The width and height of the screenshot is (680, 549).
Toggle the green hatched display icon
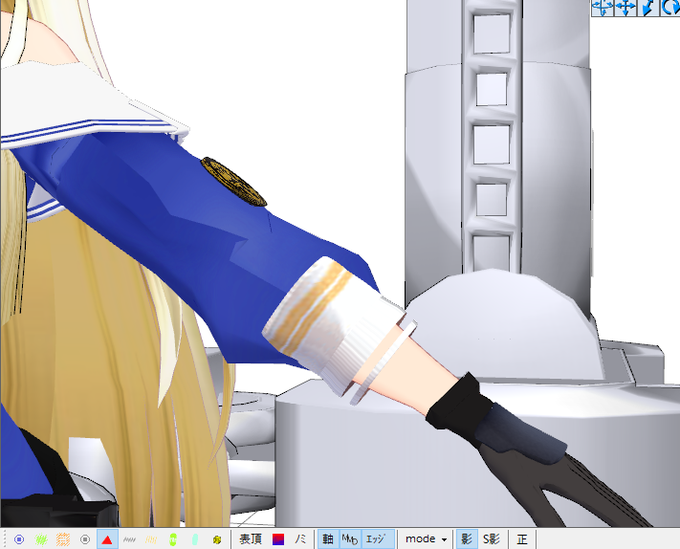point(41,539)
